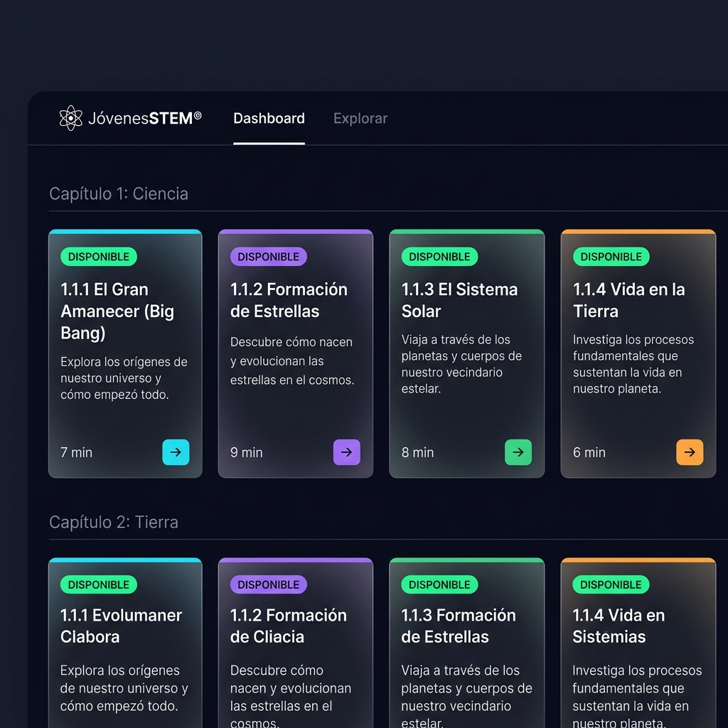Click the 8 min duration label
Screen dimensions: 728x728
(417, 452)
